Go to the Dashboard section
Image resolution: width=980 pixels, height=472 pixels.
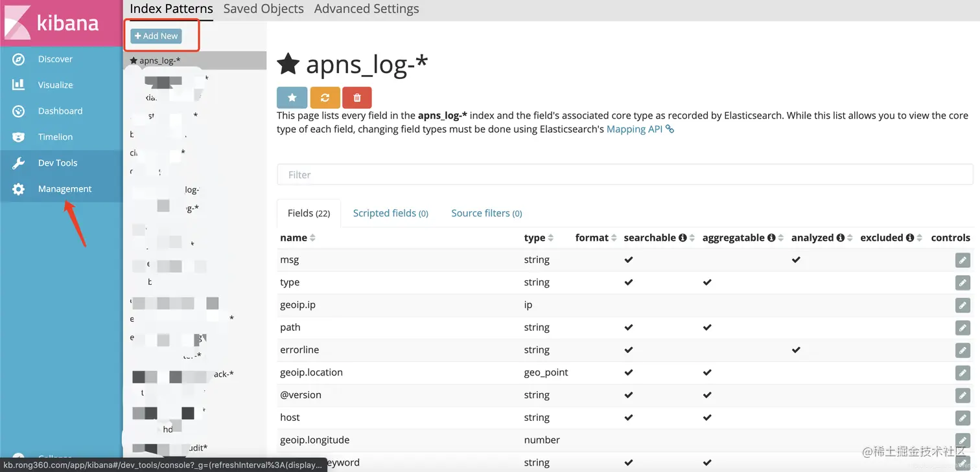coord(61,111)
